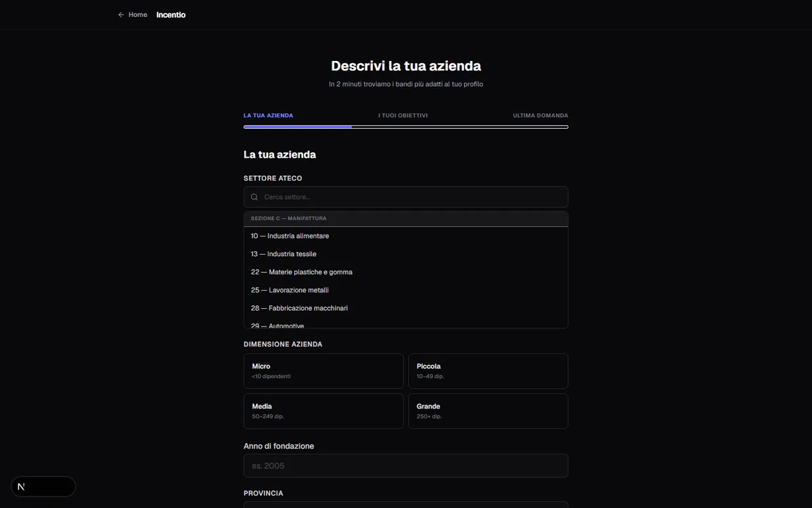Image resolution: width=812 pixels, height=508 pixels.
Task: Click the step progress bar
Action: point(406,127)
